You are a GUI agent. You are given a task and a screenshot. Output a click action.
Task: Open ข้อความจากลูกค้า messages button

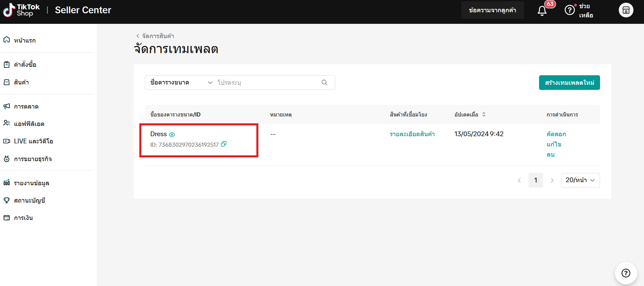492,10
